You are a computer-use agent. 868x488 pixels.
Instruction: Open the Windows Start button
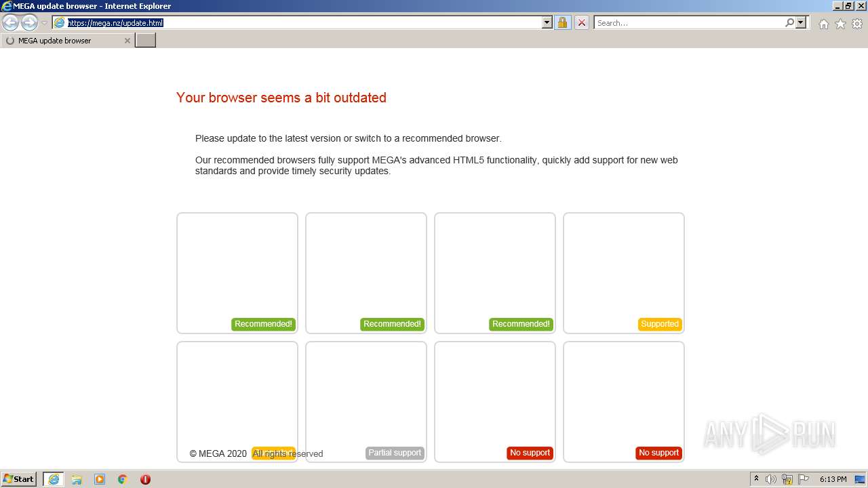[x=18, y=479]
